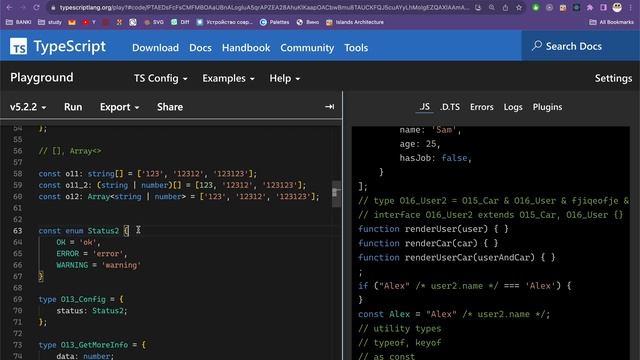Click the green extension icon in the browser toolbar
The image size is (640, 360).
[536, 7]
